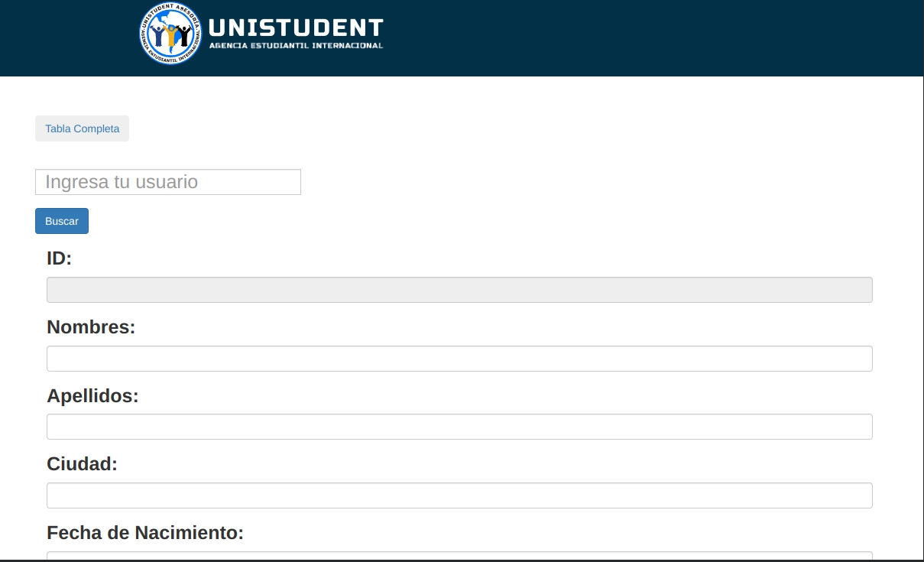Click the blue Buscar button

62,221
